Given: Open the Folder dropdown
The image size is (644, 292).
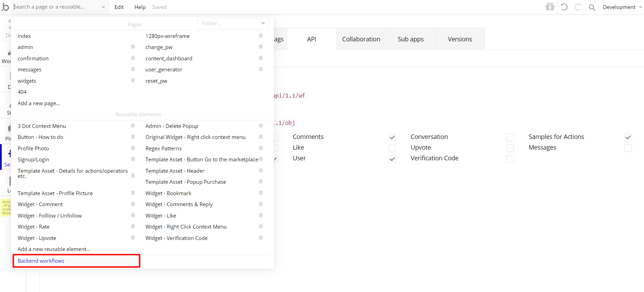Looking at the screenshot, I should pos(233,23).
